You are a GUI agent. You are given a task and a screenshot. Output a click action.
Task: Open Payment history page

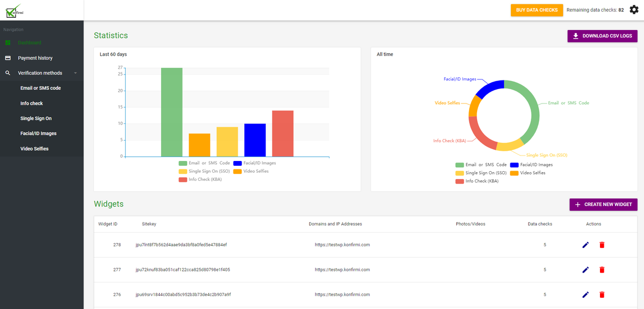click(35, 58)
